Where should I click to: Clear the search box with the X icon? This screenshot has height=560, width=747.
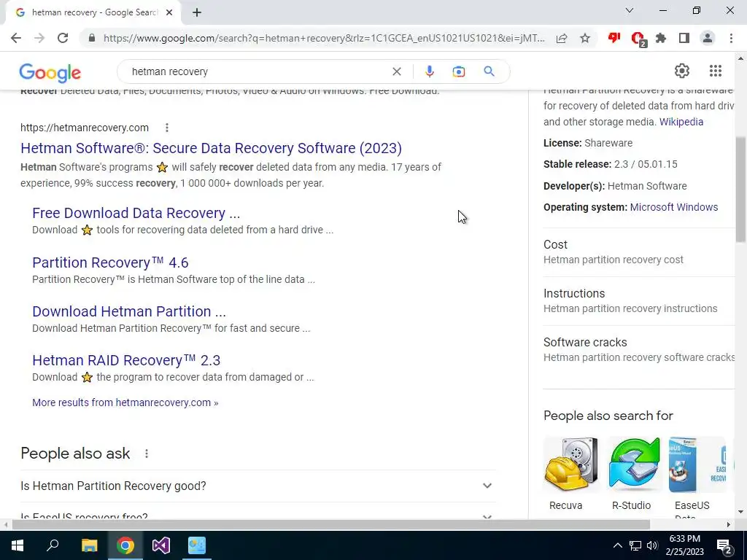(396, 71)
